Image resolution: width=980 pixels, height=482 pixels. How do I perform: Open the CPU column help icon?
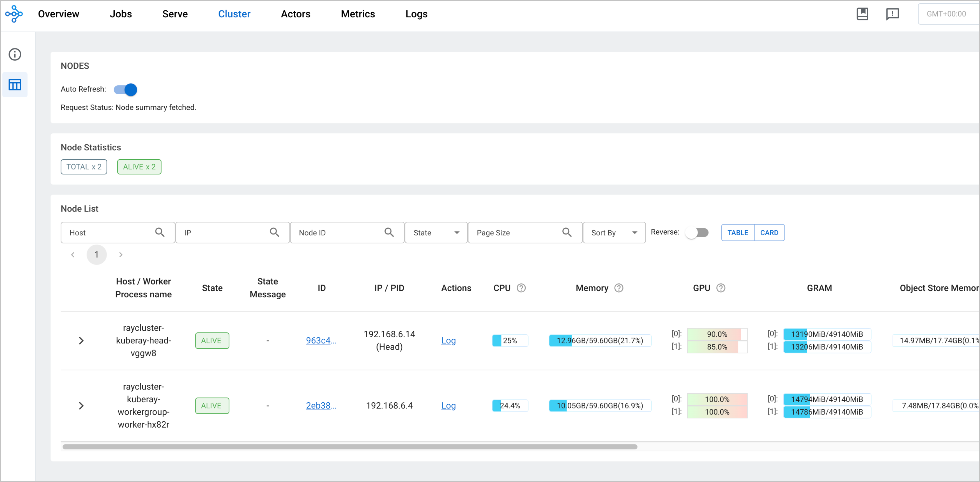521,288
